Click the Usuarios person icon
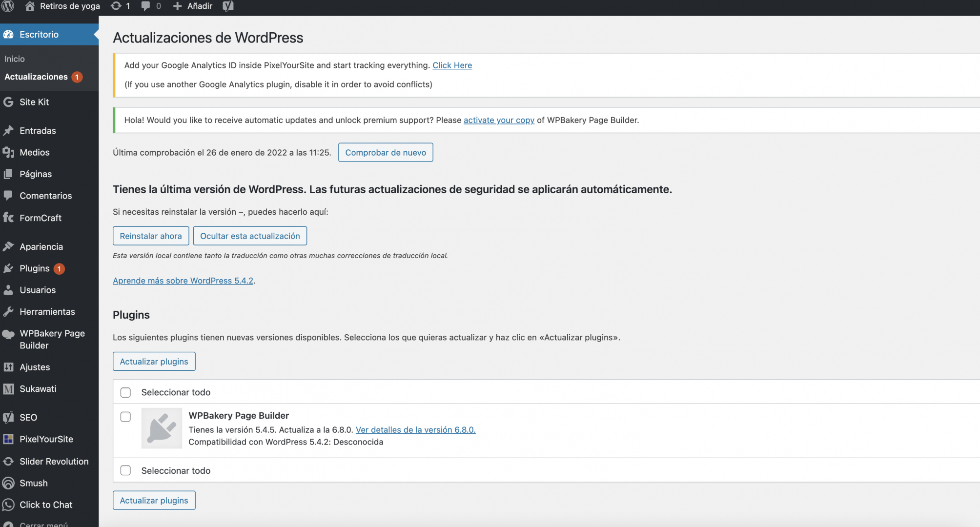980x527 pixels. coord(8,290)
